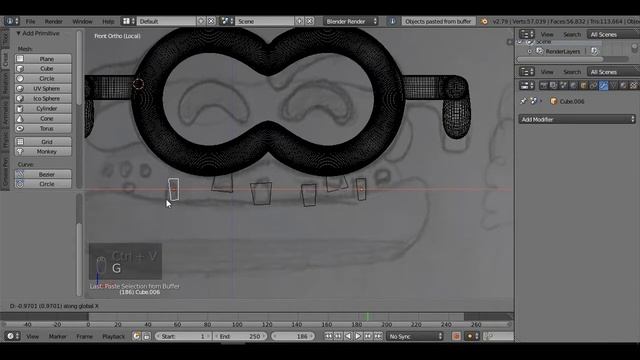Image resolution: width=640 pixels, height=360 pixels.
Task: Delete the Default screen layout
Action: 211,21
